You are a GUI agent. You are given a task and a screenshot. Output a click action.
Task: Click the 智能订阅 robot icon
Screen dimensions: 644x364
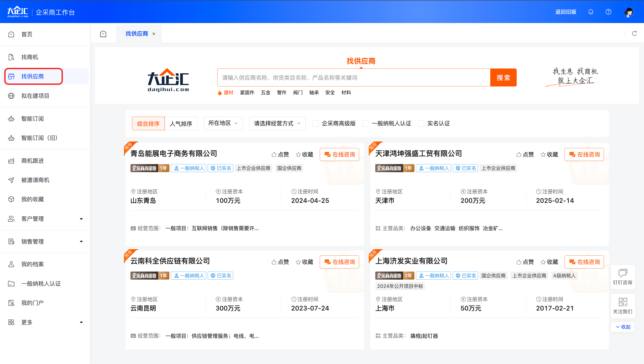point(11,119)
